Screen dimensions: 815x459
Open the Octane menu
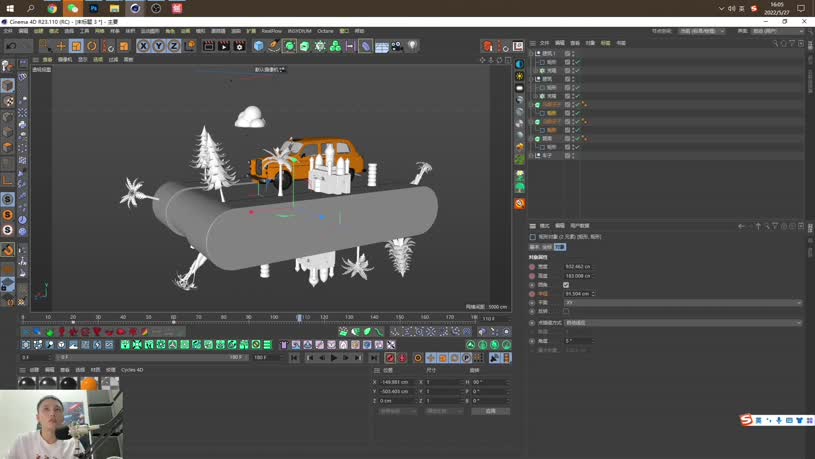325,31
